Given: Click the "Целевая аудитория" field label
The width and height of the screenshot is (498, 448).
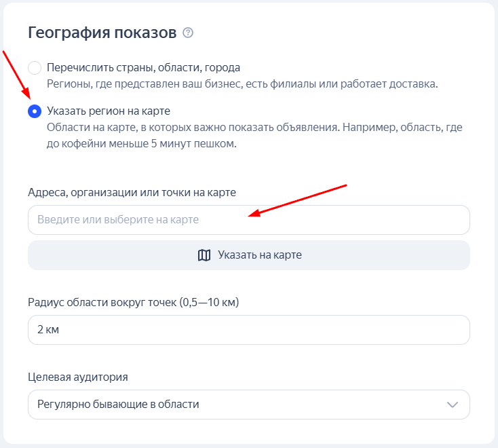Looking at the screenshot, I should [78, 377].
